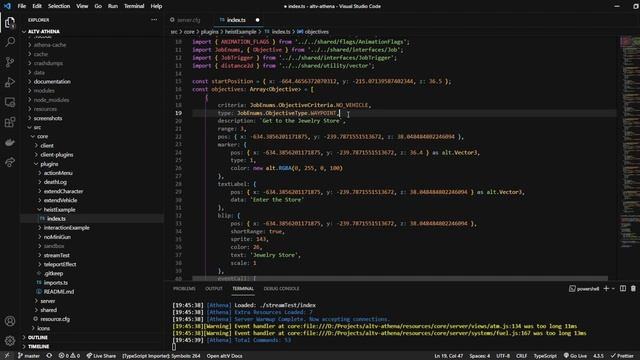Open the Help menu

(156, 6)
